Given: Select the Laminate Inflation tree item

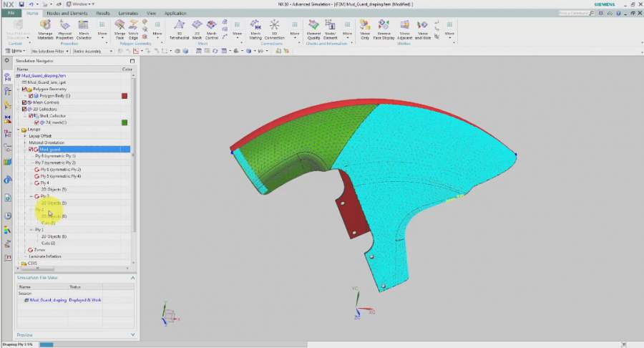Looking at the screenshot, I should pyautogui.click(x=45, y=256).
